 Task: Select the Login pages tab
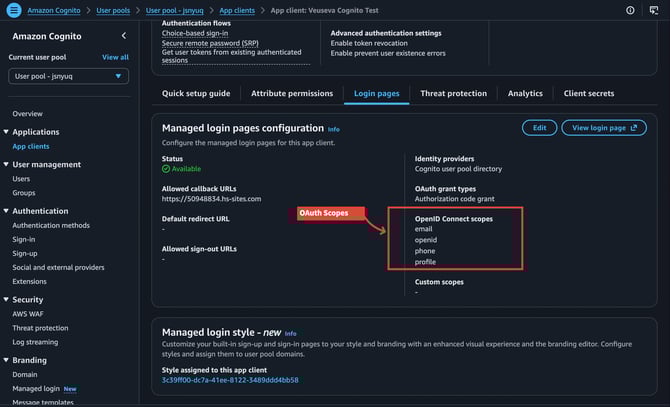pos(376,94)
